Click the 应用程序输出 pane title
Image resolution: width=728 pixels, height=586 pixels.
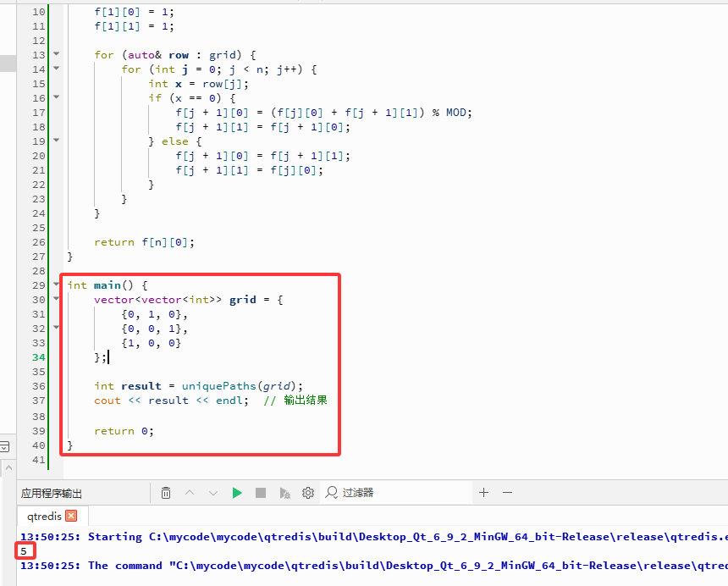tap(51, 493)
